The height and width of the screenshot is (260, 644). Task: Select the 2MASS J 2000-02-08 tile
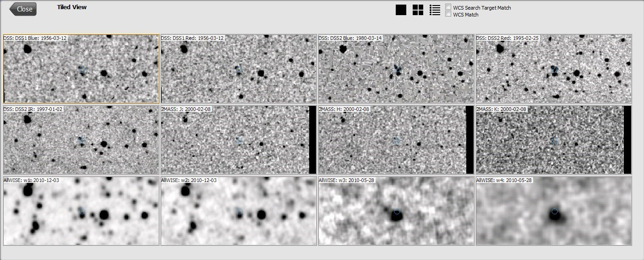tap(239, 140)
